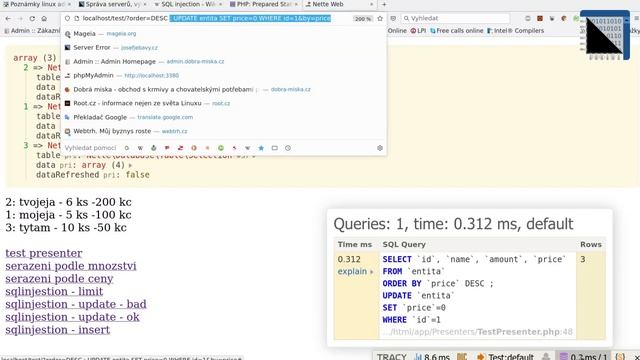Close the Nette Web tab
Image resolution: width=640 pixels, height=360 pixels.
click(371, 4)
